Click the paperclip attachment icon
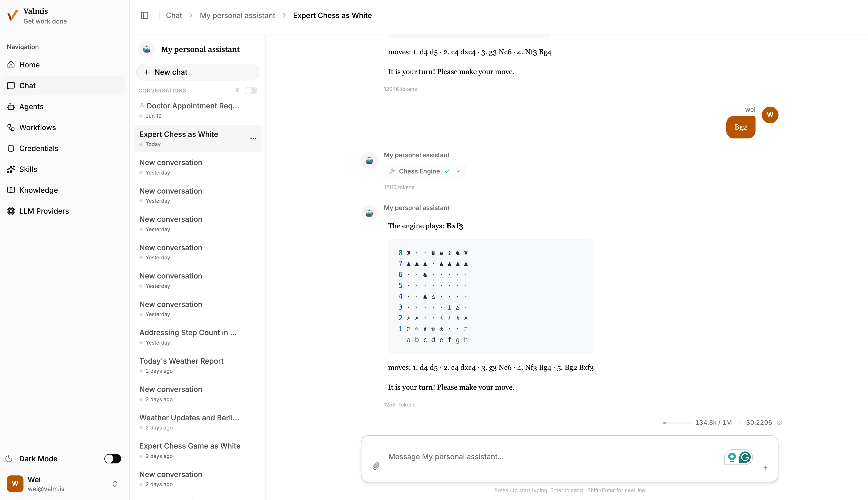868x500 pixels. pyautogui.click(x=376, y=466)
